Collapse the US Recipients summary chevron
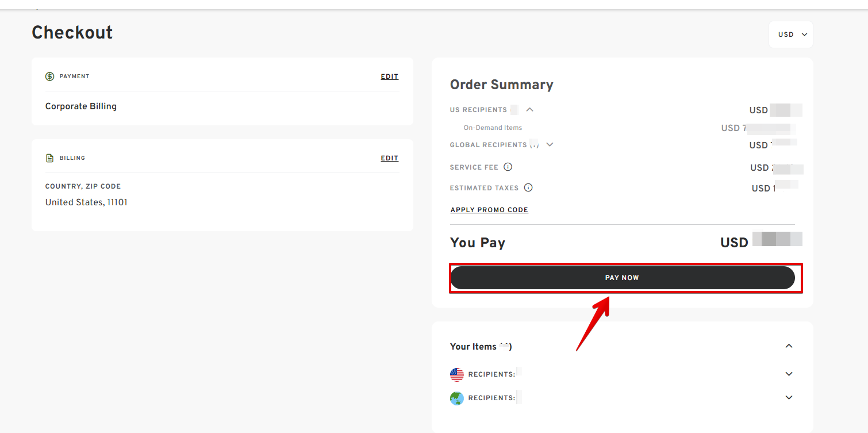This screenshot has height=433, width=868. tap(529, 110)
